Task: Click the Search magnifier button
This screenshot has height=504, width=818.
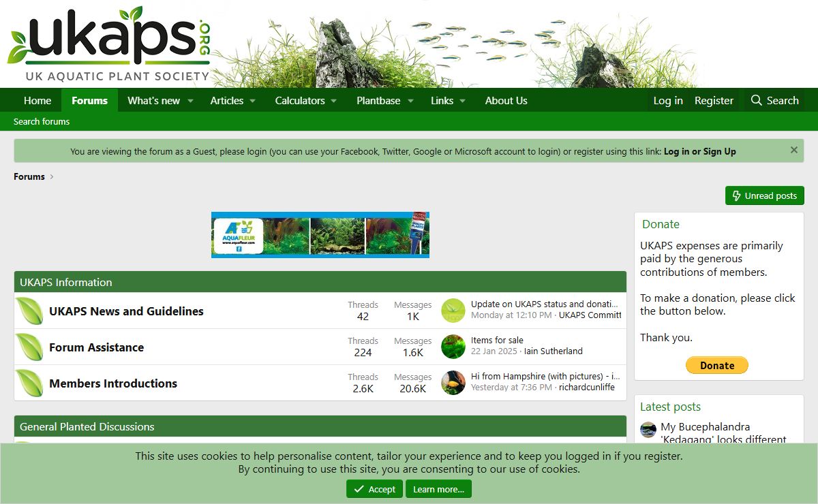Action: coord(774,101)
